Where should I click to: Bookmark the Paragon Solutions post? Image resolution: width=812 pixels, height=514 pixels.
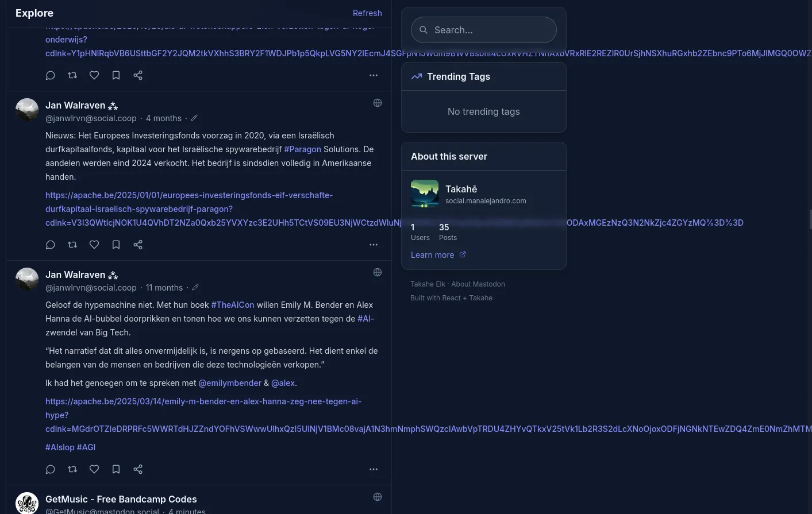tap(116, 245)
